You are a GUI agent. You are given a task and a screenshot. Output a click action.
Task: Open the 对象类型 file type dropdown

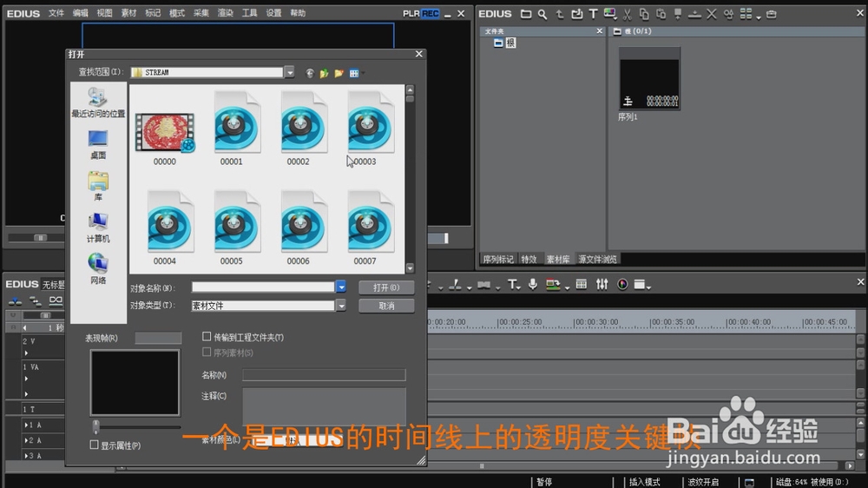tap(341, 305)
